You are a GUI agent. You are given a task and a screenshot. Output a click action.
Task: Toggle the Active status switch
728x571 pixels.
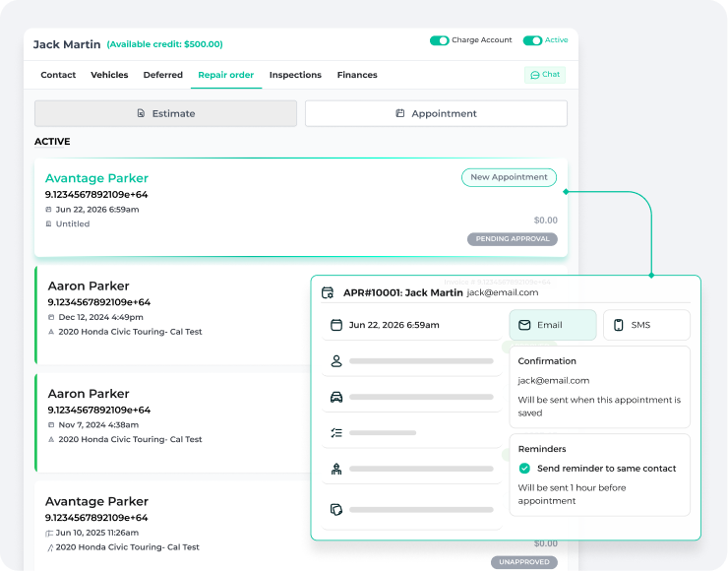point(532,40)
